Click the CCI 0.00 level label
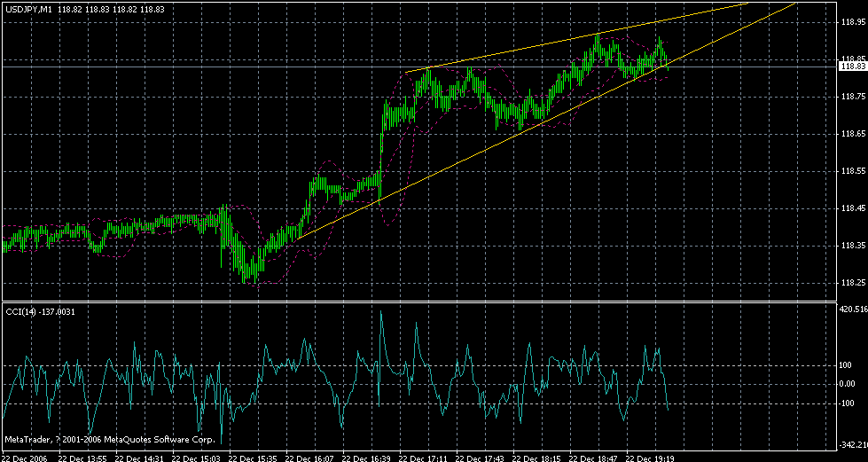 pyautogui.click(x=848, y=384)
